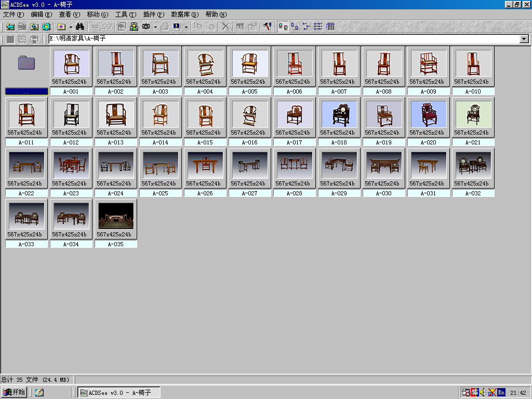This screenshot has width=532, height=399.
Task: Click the 开始 Start button
Action: click(14, 392)
